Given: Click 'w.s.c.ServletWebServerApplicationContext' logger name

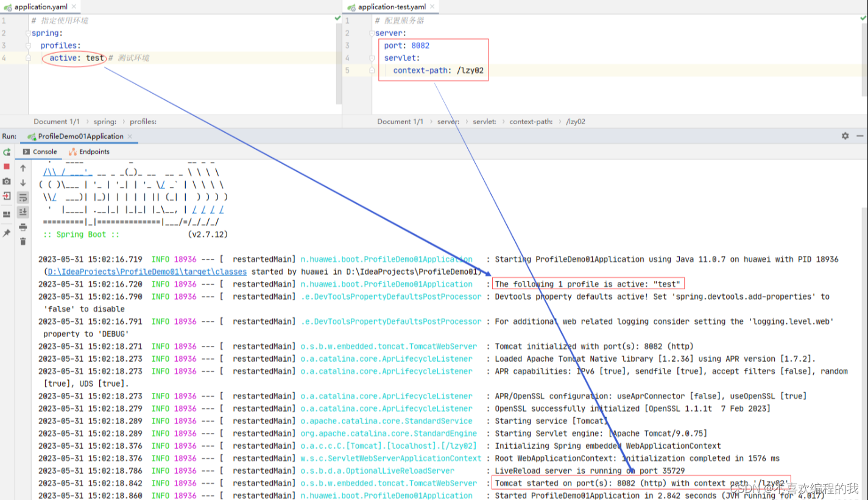Looking at the screenshot, I should 390,458.
